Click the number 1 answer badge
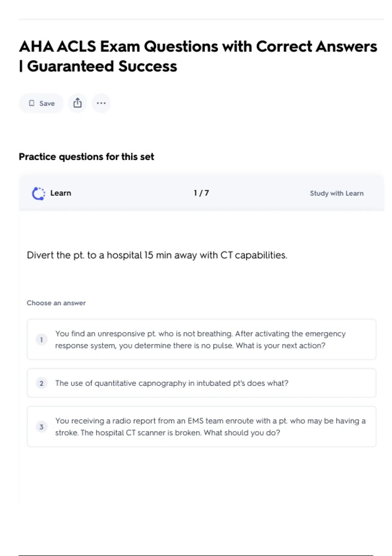The image size is (392, 556). click(x=41, y=339)
